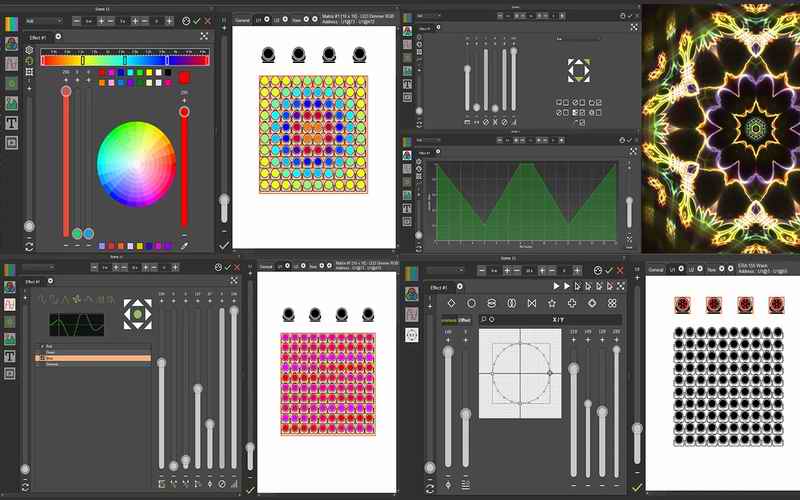
Task: Toggle the first checkbox in the top-middle checkbox grid
Action: (x=557, y=102)
